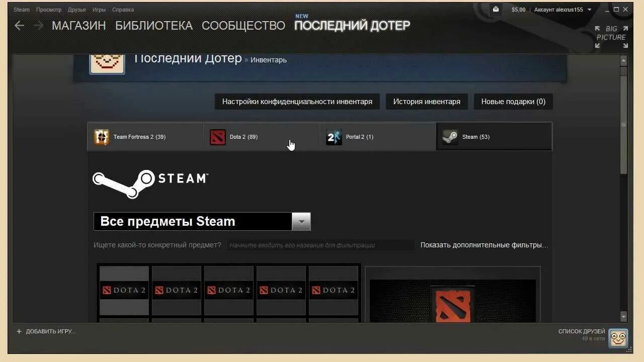This screenshot has height=362, width=644.
Task: Expand the Все предметы Steam dropdown arrow
Action: click(301, 222)
